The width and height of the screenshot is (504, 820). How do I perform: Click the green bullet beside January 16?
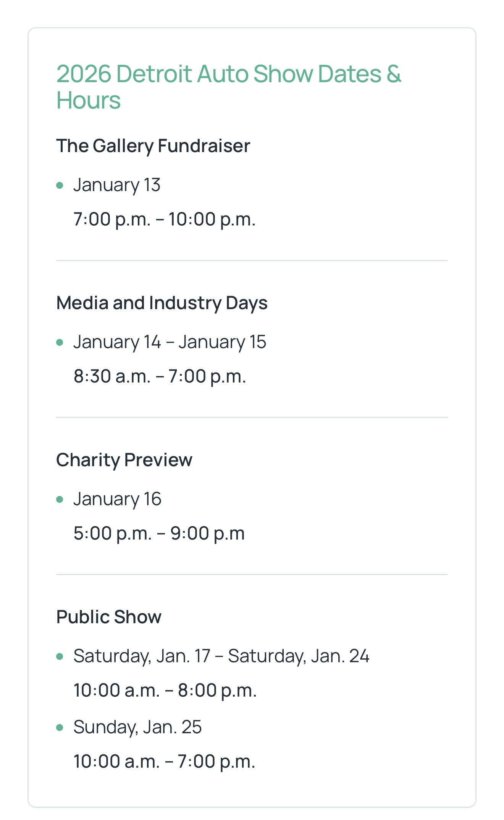click(x=60, y=499)
